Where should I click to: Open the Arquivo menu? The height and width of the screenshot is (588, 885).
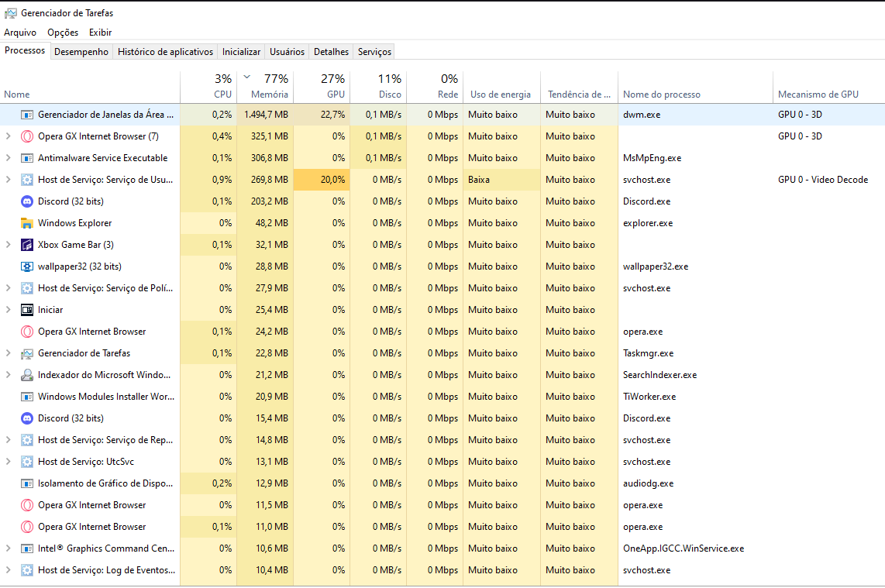[x=20, y=33]
